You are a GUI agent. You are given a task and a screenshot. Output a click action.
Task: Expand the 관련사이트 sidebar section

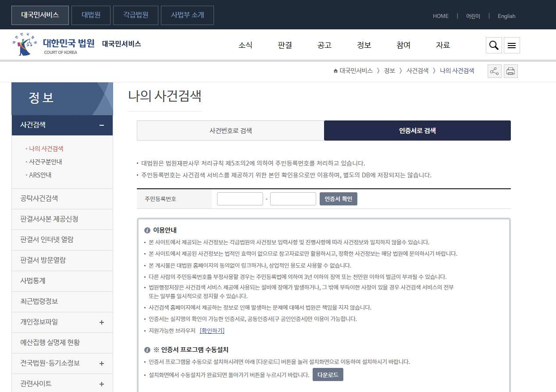pos(101,384)
